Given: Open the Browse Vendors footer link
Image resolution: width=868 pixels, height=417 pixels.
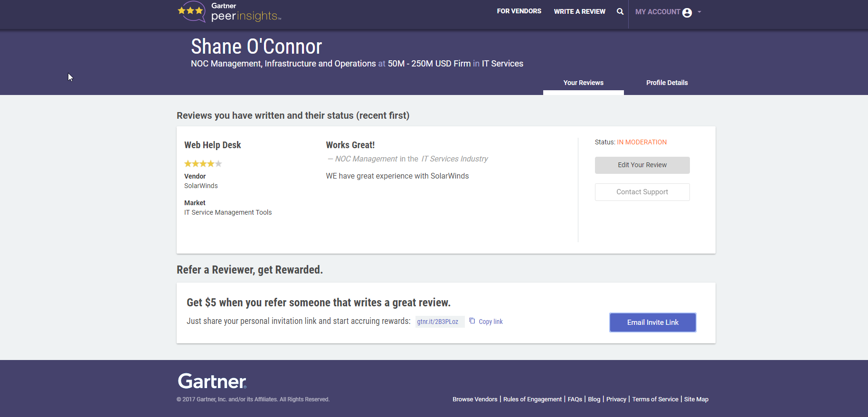Looking at the screenshot, I should [x=475, y=399].
